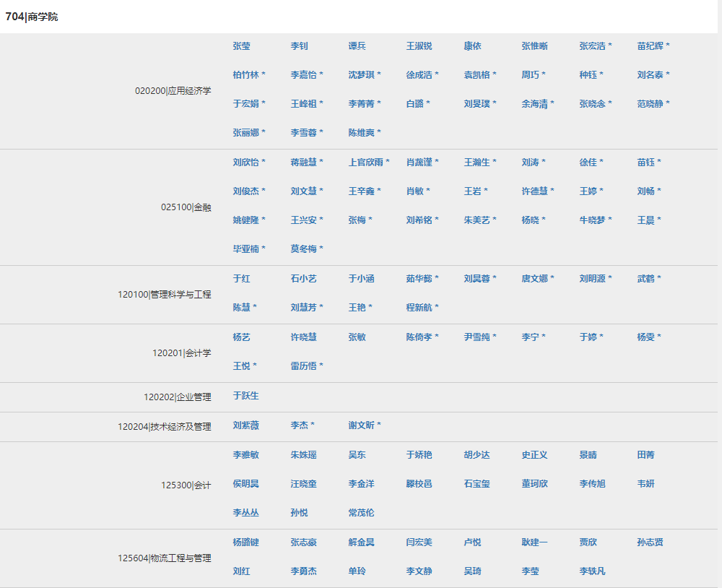The height and width of the screenshot is (588, 722).
Task: Open 胡少达 in the 会计 list
Action: pyautogui.click(x=477, y=455)
